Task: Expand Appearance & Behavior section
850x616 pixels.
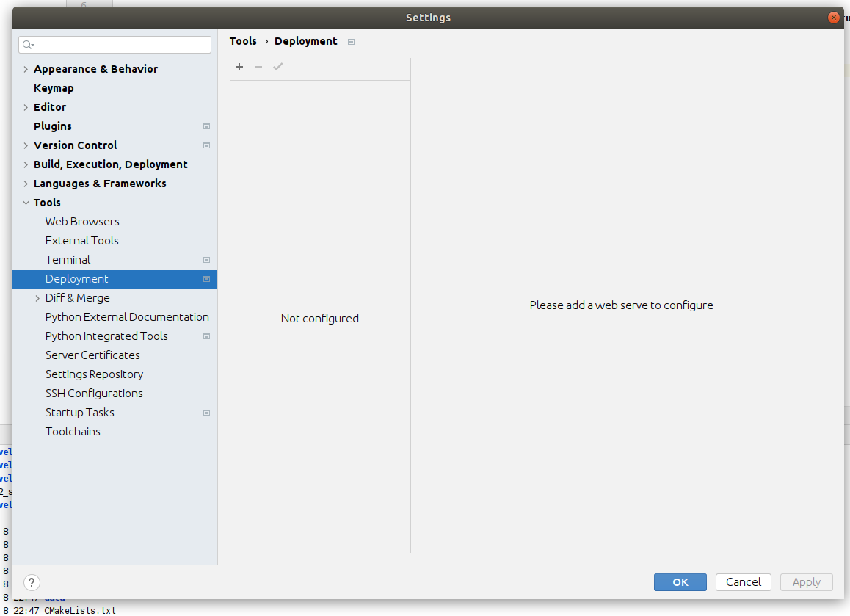Action: pyautogui.click(x=26, y=70)
